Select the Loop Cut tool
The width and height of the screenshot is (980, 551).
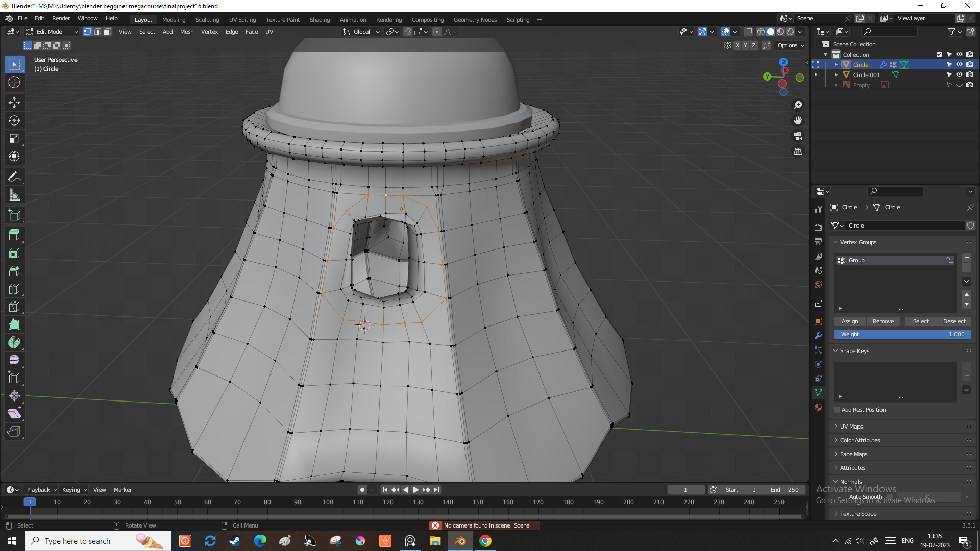14,289
